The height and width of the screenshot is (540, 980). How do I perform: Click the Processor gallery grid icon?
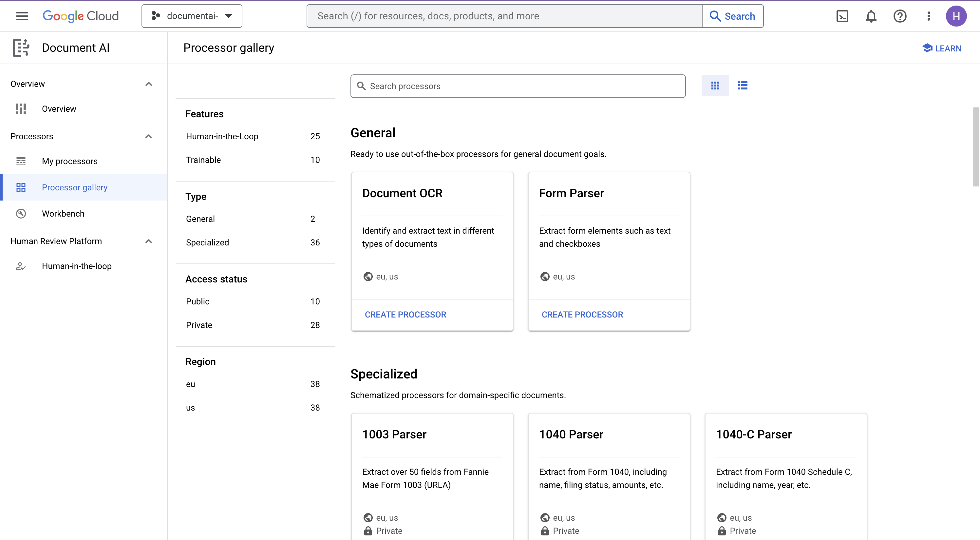(x=715, y=85)
